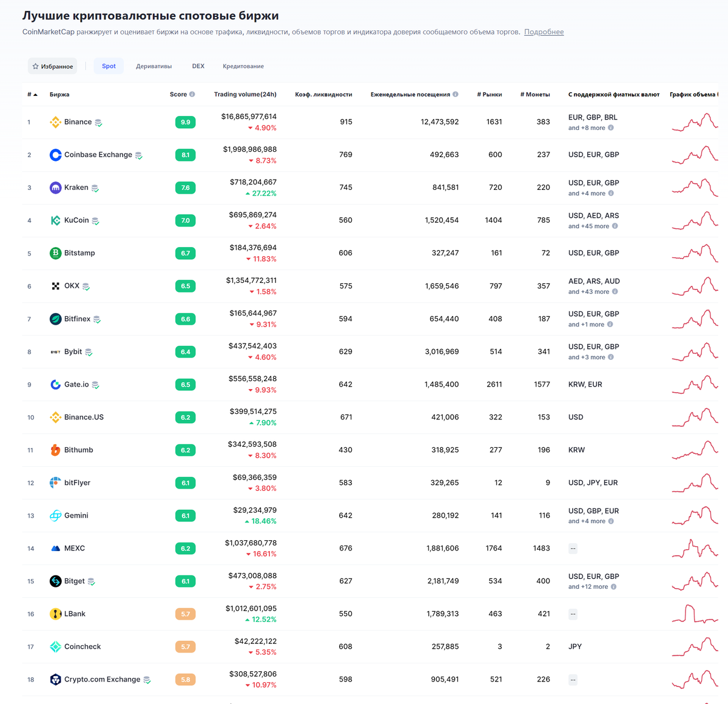
Task: Click the OKX logo icon
Action: 55,286
